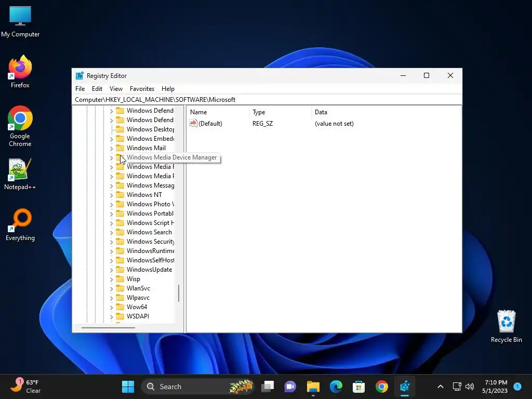Screen dimensions: 532x399
Task: Open Google Chrome from the taskbar
Action: [382, 387]
